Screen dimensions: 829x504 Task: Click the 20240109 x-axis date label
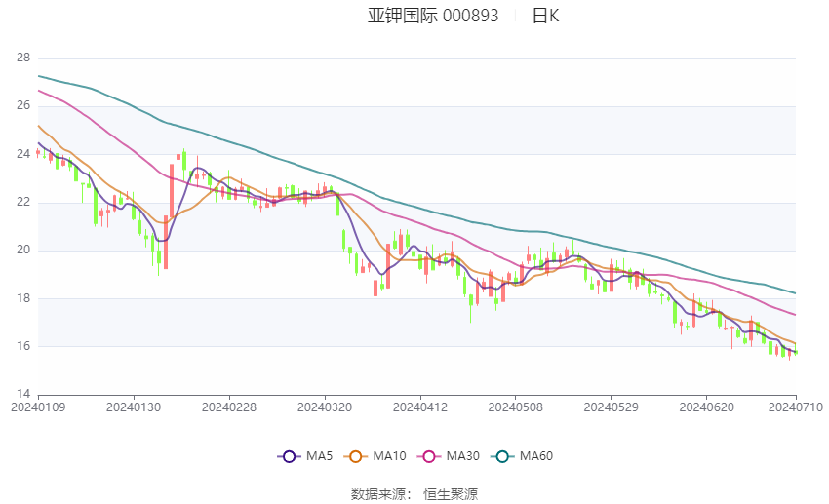point(38,407)
